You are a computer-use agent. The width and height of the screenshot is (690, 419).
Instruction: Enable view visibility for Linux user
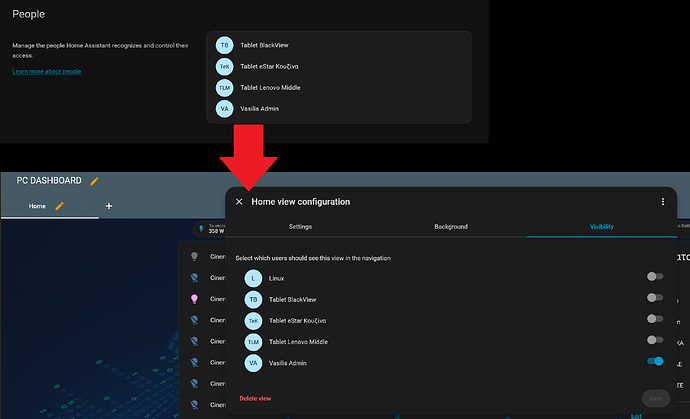[655, 276]
